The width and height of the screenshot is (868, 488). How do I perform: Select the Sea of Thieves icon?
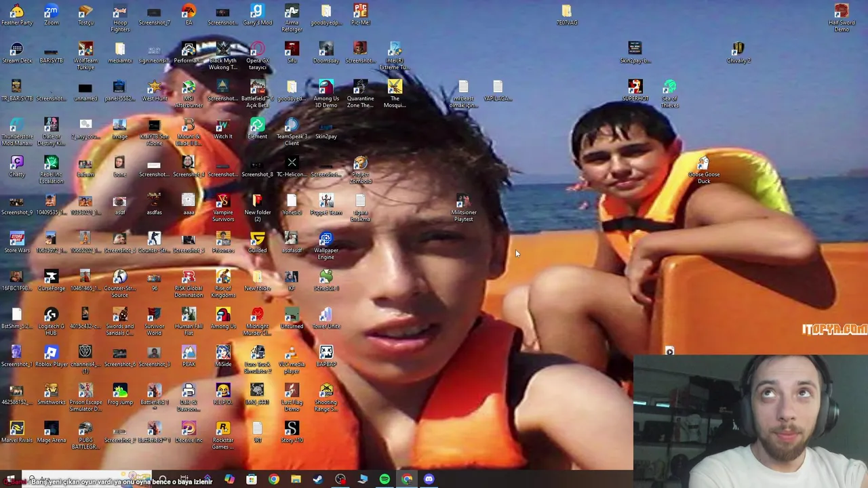point(669,94)
